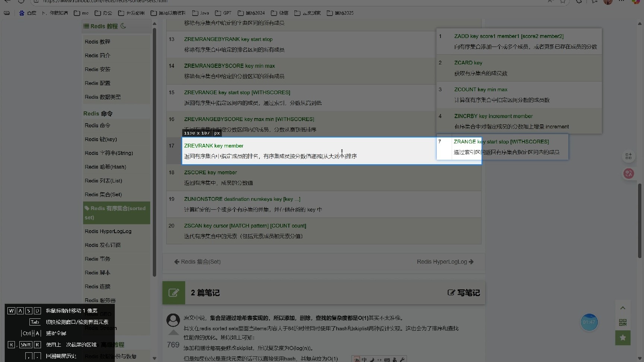The width and height of the screenshot is (644, 362).
Task: Open GPT bookmark folder
Action: click(x=223, y=13)
